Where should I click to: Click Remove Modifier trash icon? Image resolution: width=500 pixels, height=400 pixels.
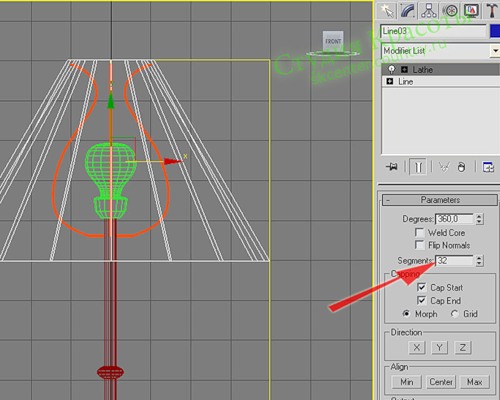(461, 166)
